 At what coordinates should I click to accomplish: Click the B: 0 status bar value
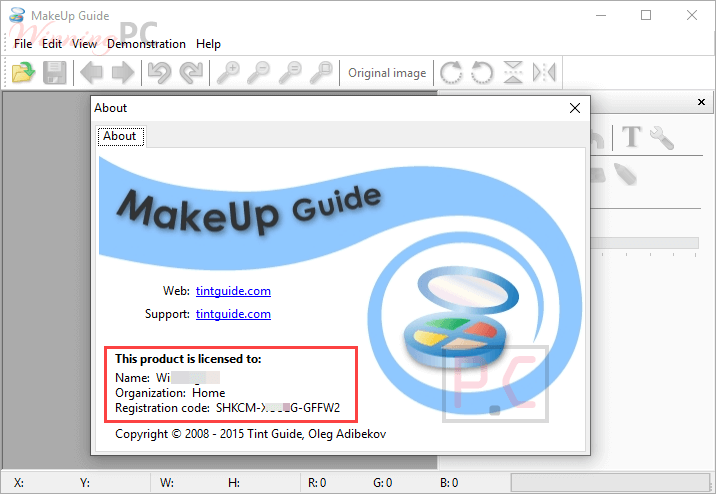tap(449, 483)
